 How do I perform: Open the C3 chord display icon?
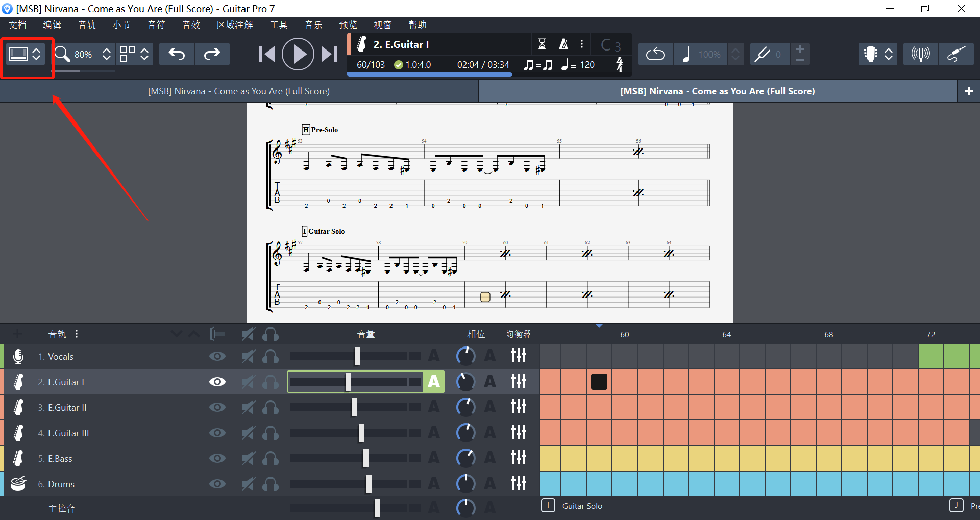point(610,44)
